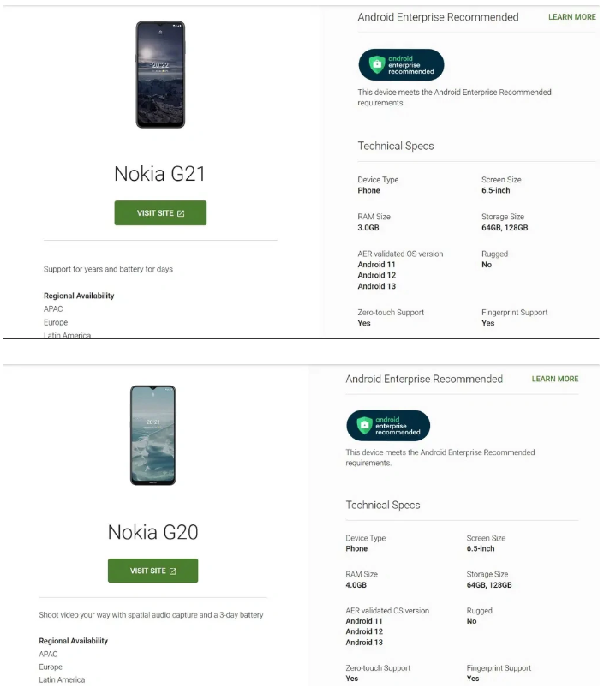Click the shield icon in the G20 badge
The image size is (604, 700).
(364, 426)
